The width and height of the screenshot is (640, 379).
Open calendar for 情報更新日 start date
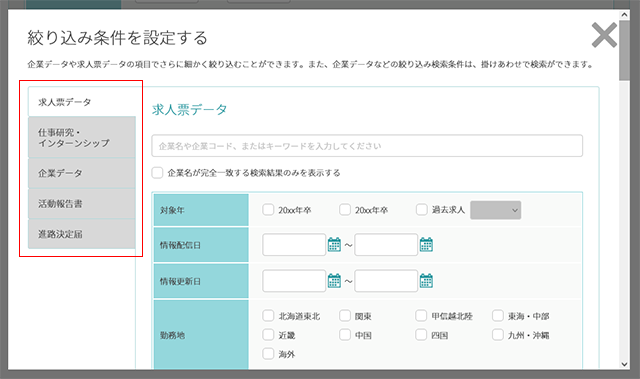[x=334, y=281]
